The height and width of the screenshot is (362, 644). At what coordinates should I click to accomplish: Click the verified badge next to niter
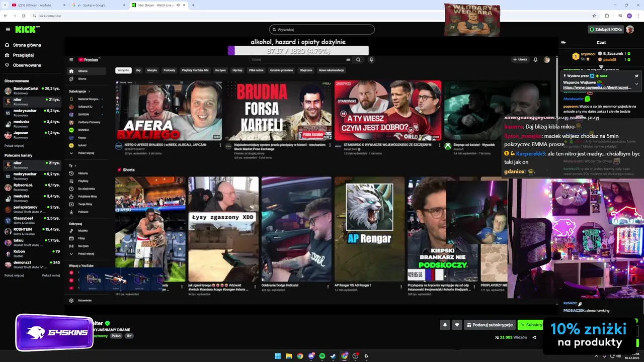click(107, 323)
